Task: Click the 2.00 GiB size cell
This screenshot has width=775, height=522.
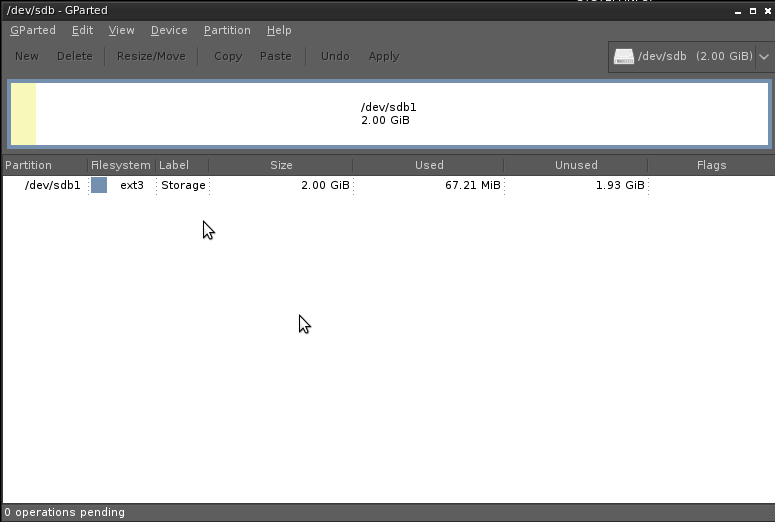Action: (x=281, y=185)
